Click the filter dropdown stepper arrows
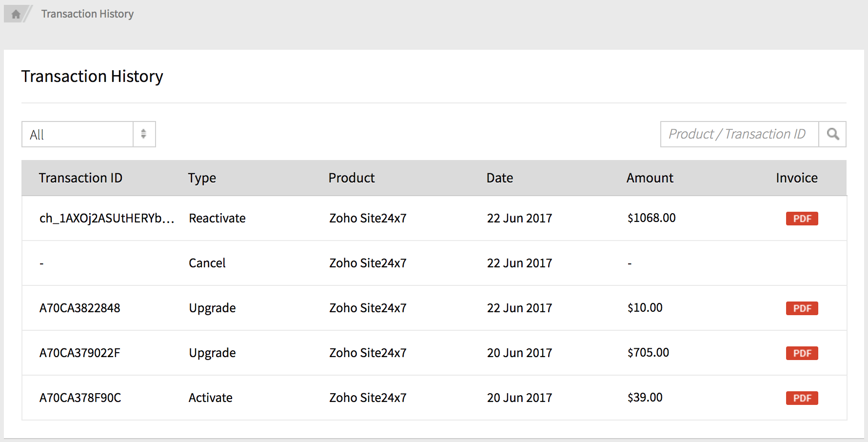This screenshot has height=442, width=868. 144,134
